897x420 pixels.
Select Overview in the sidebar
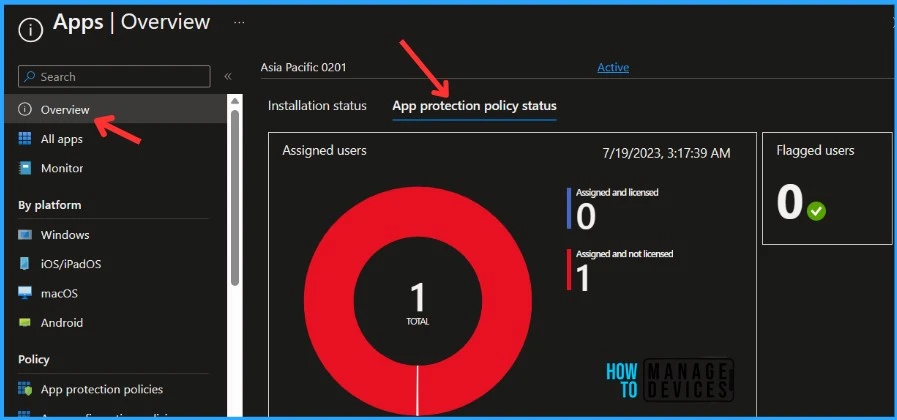click(x=116, y=109)
